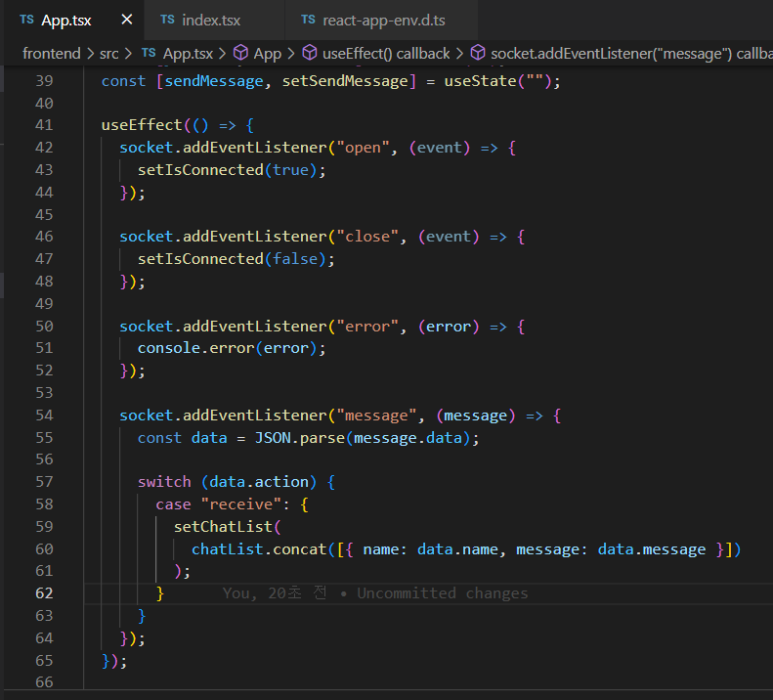Click the "Uncommitted changes" blame annotation
The width and height of the screenshot is (773, 700).
(442, 593)
